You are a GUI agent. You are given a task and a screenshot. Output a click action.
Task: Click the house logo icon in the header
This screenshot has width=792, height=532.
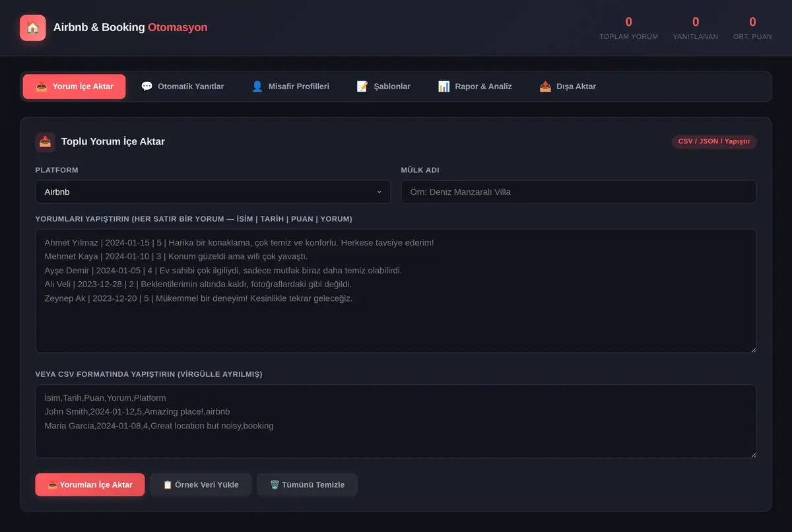[33, 28]
